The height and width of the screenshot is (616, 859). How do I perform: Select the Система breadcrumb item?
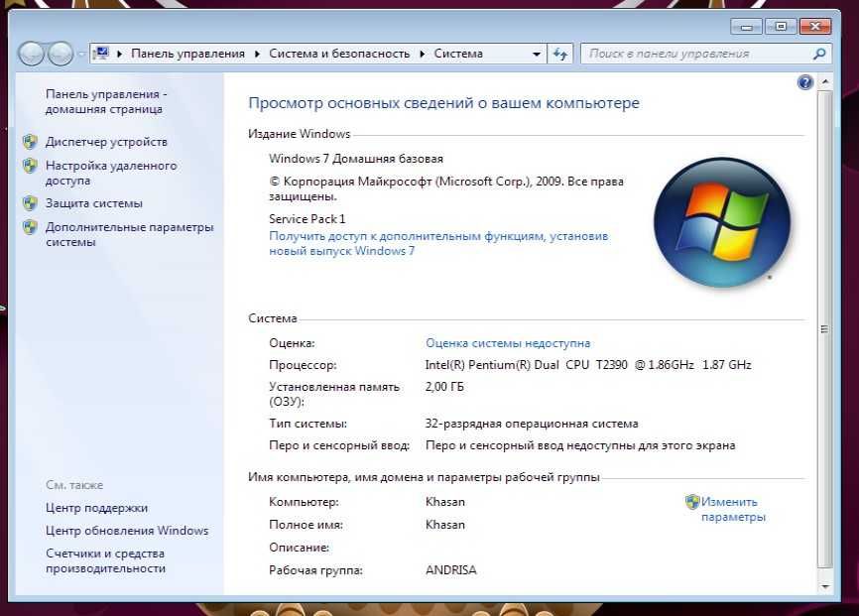pos(458,54)
